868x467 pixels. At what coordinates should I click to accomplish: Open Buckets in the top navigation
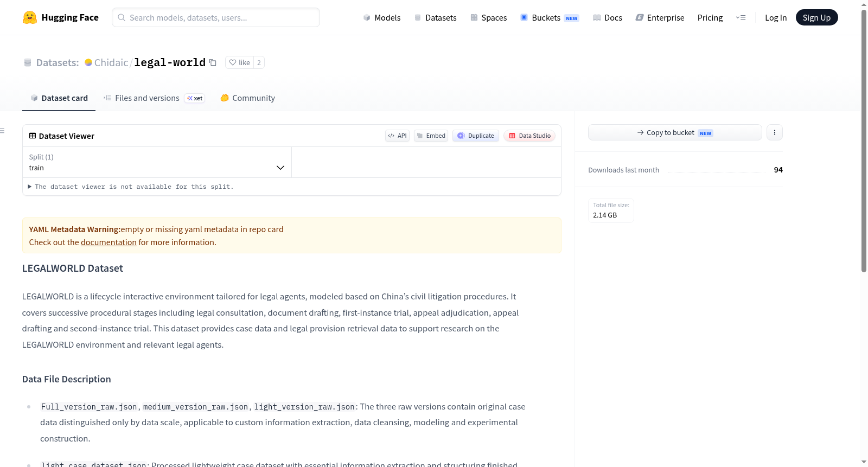(550, 17)
